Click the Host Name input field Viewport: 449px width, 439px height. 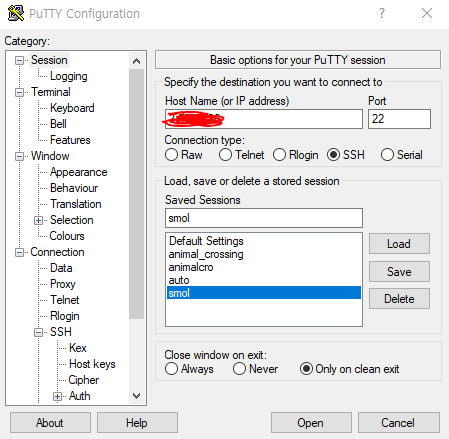(x=264, y=119)
